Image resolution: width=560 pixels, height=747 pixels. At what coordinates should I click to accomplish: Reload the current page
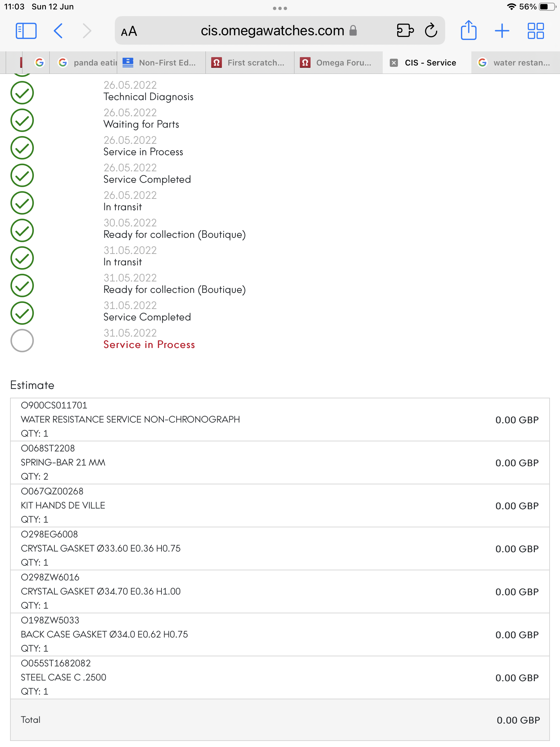(431, 31)
